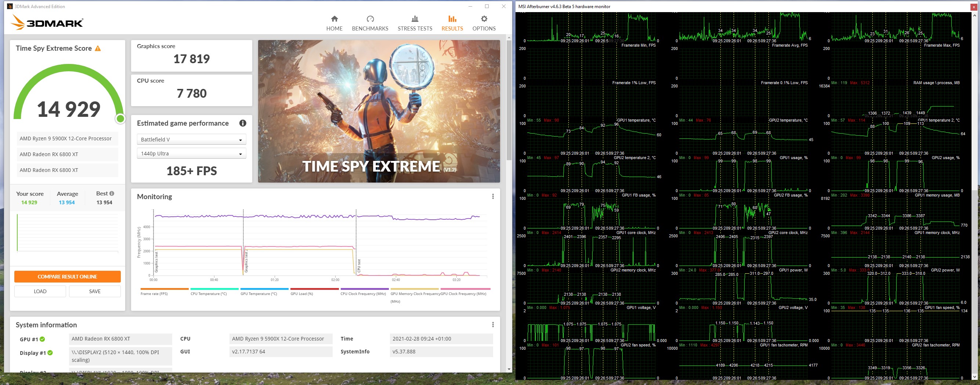Click the 3DMark logo in the header

tap(47, 22)
